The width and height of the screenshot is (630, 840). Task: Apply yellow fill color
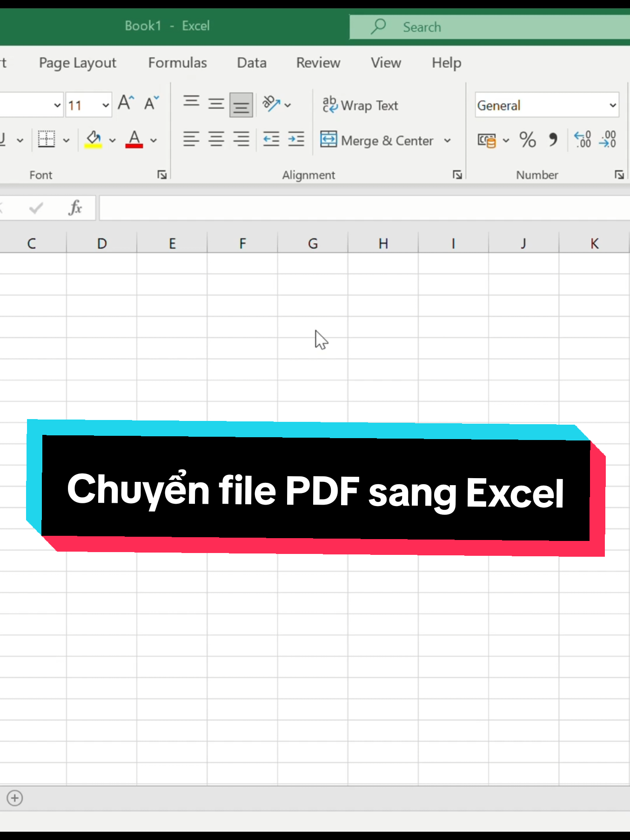coord(94,139)
